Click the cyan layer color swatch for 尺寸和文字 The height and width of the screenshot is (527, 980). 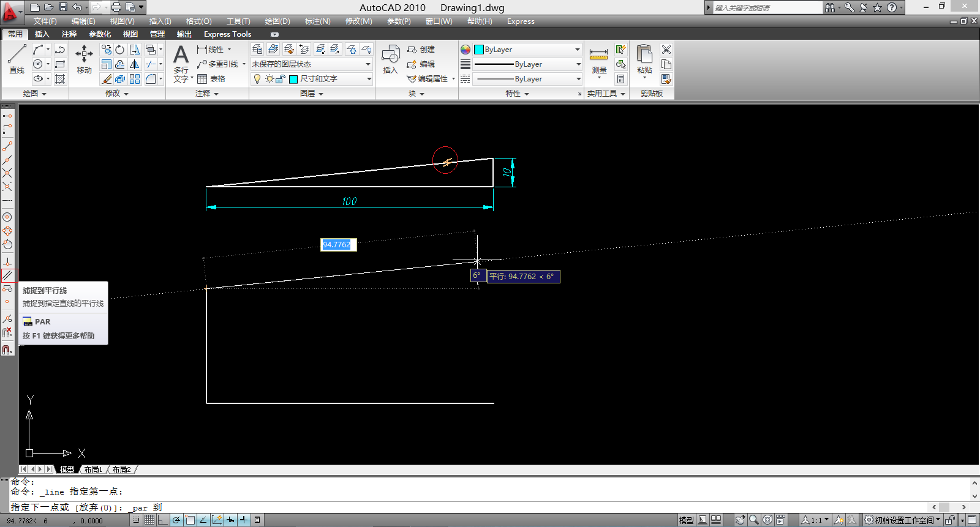[293, 79]
